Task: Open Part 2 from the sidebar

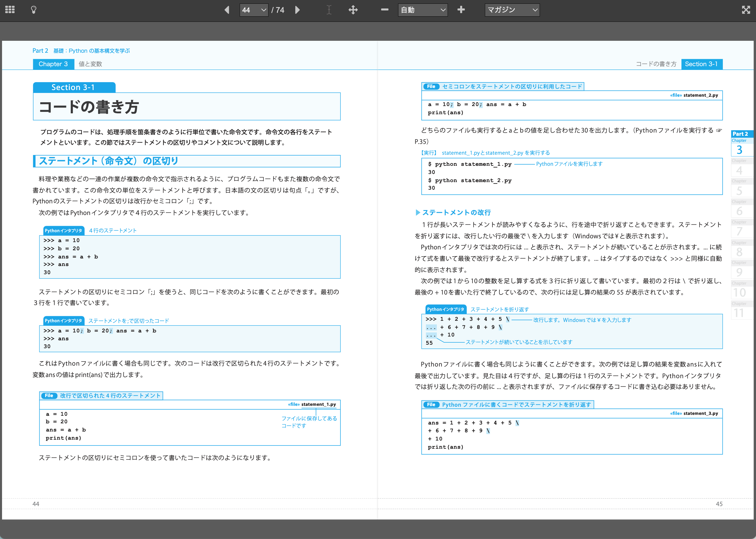Action: point(740,133)
